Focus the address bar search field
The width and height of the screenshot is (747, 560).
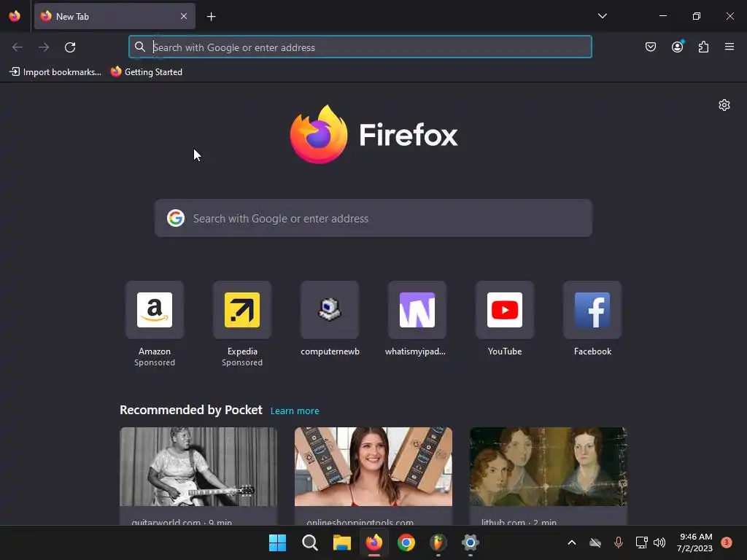tap(360, 47)
